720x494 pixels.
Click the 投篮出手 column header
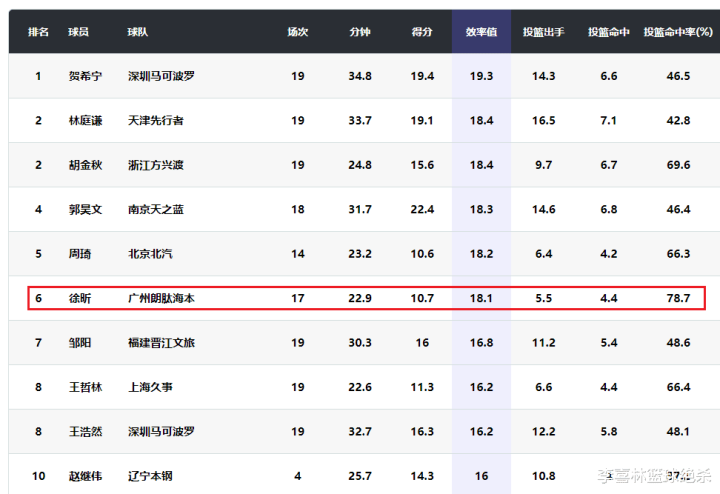pyautogui.click(x=543, y=32)
